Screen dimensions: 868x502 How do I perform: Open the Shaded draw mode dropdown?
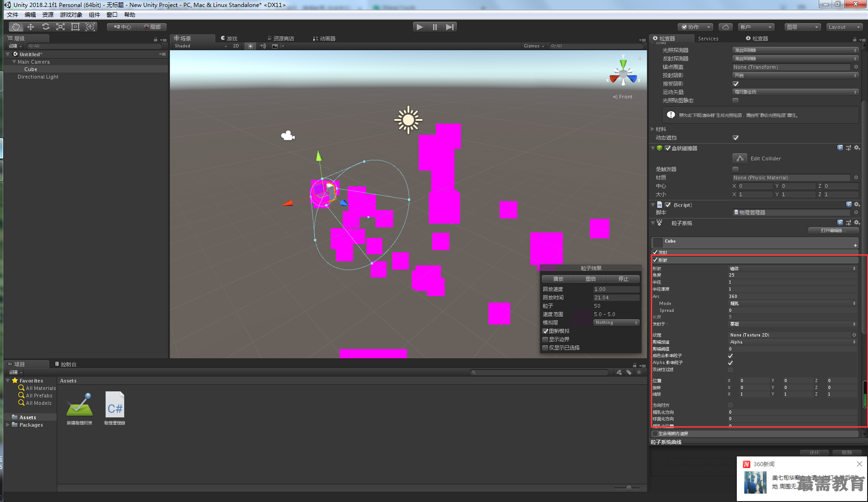coord(200,46)
